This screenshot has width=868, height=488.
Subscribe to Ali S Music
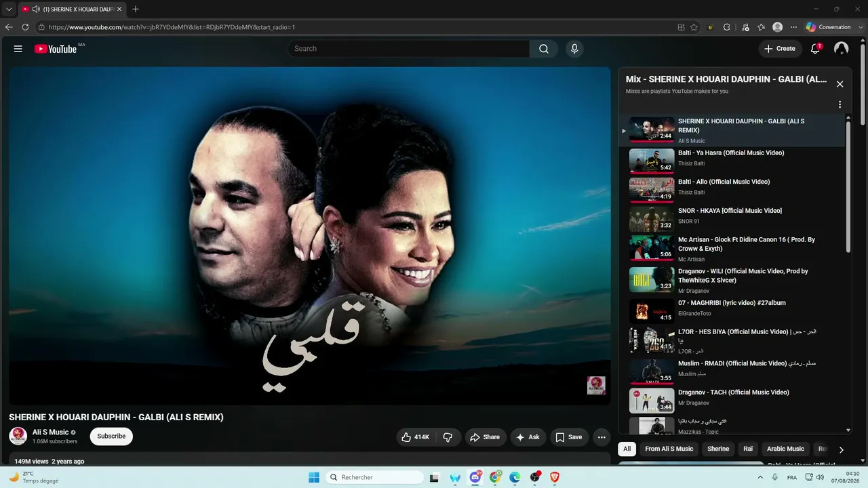pyautogui.click(x=111, y=436)
